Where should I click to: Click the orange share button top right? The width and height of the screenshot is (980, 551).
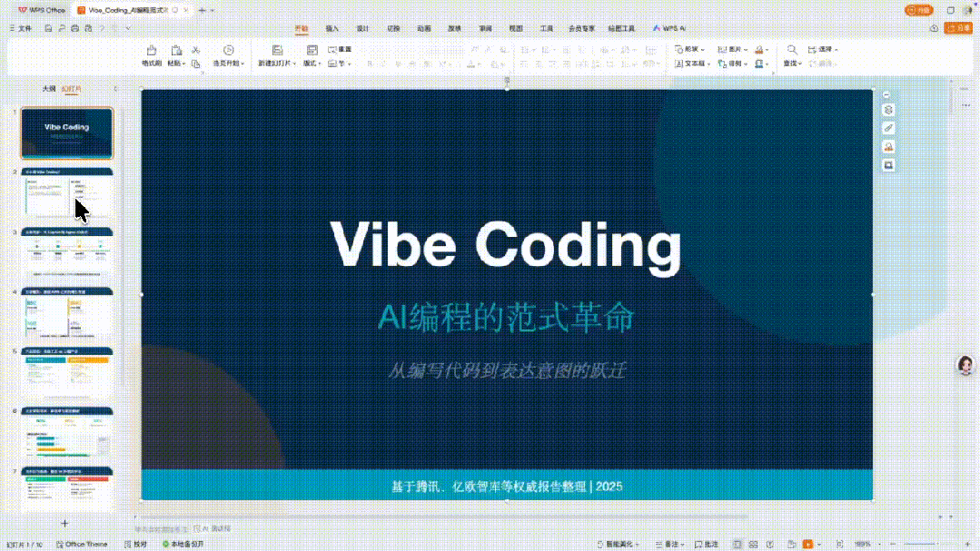(x=957, y=27)
